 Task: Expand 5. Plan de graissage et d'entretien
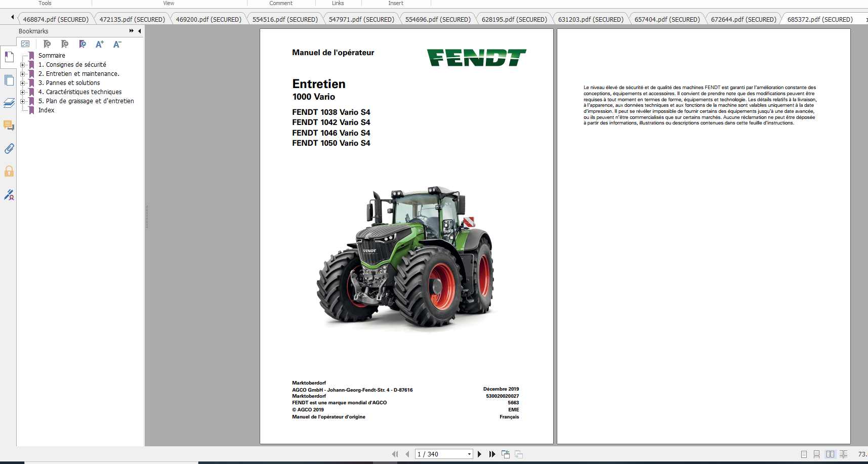click(22, 101)
